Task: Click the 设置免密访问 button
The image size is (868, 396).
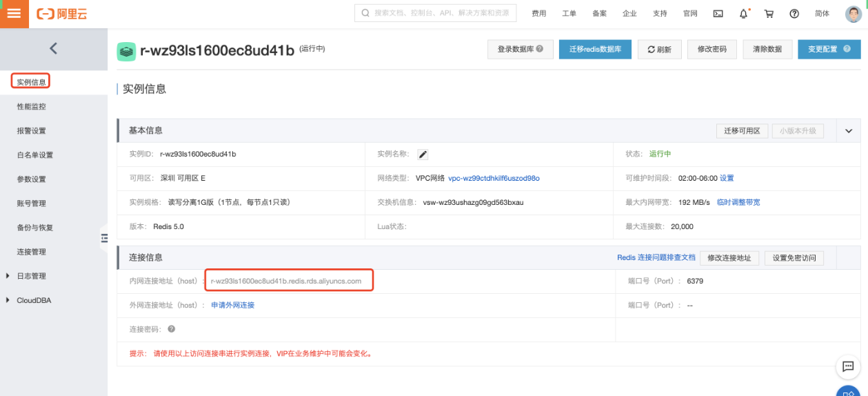Action: point(794,258)
